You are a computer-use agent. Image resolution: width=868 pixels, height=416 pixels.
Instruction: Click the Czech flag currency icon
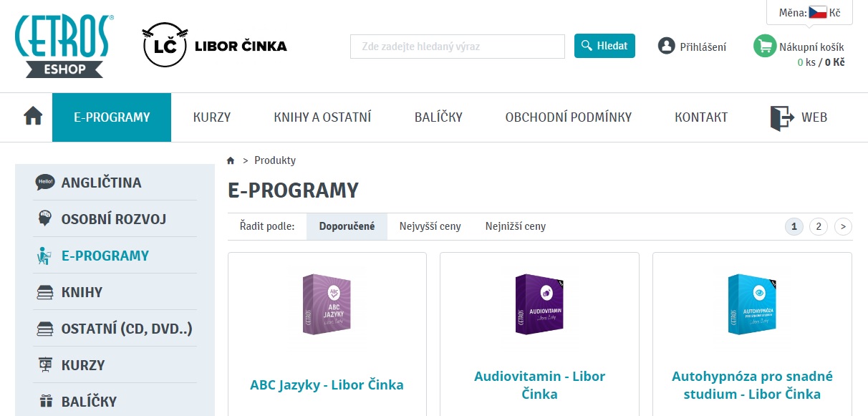[817, 13]
